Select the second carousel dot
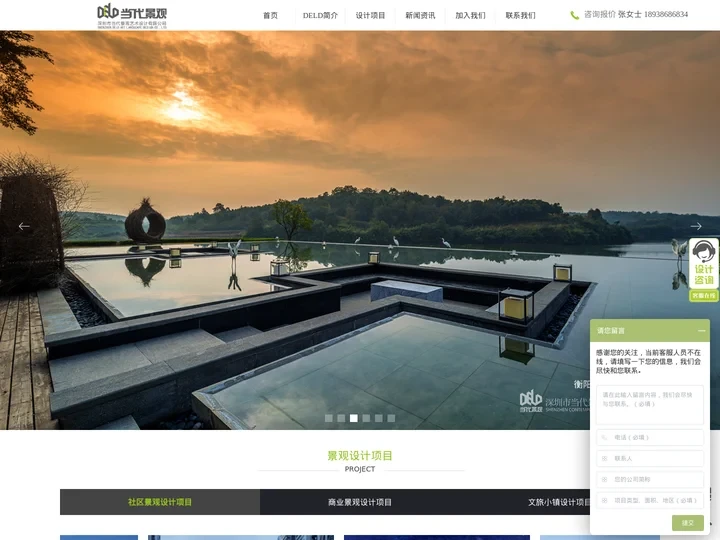This screenshot has width=720, height=540. click(x=341, y=418)
